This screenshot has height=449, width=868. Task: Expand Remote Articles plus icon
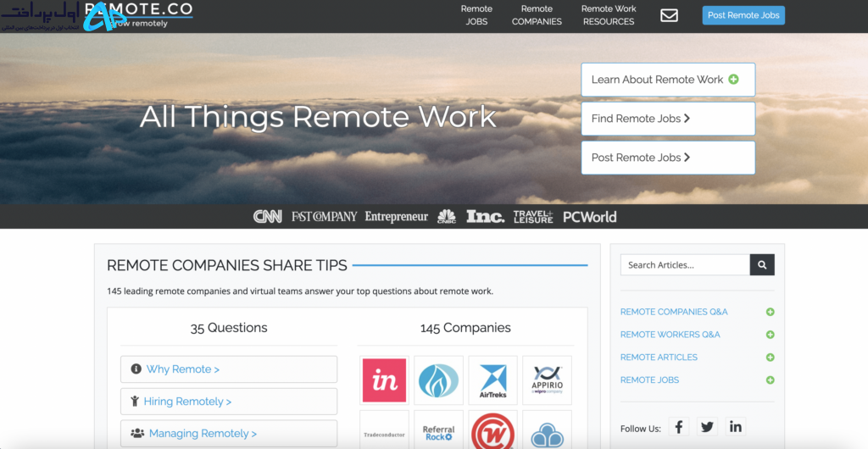[770, 358]
